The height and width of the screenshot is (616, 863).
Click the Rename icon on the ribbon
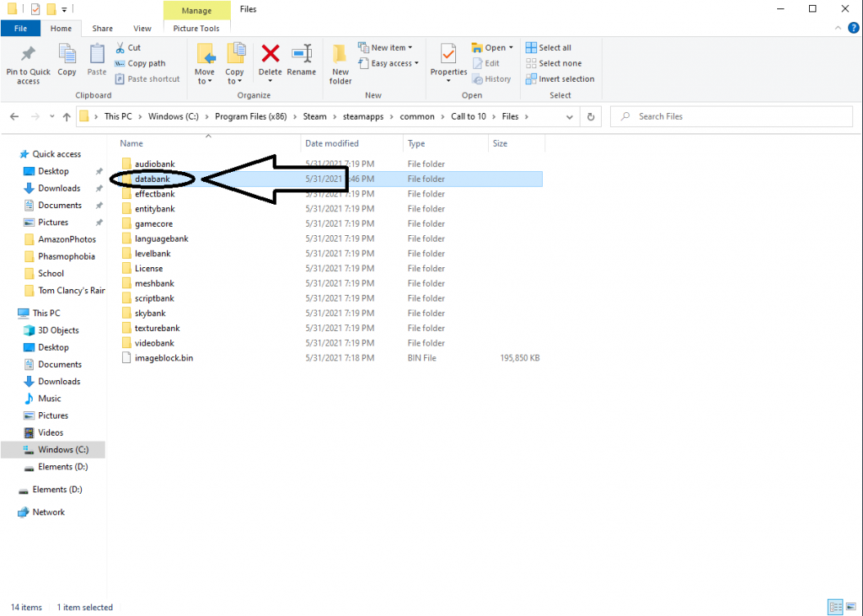(x=301, y=62)
